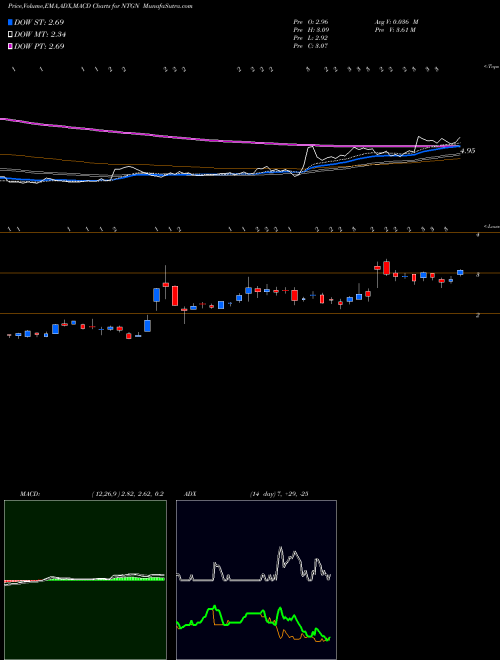Click the ADX (14 day) values text
The image size is (500, 660).
(x=279, y=494)
